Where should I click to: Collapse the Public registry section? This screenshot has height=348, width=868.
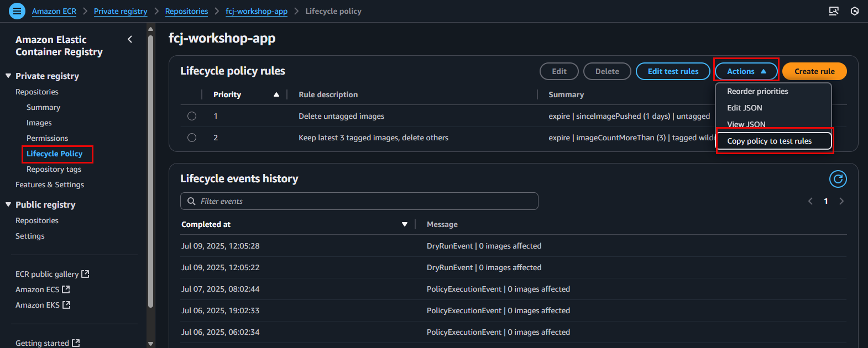[x=8, y=204]
